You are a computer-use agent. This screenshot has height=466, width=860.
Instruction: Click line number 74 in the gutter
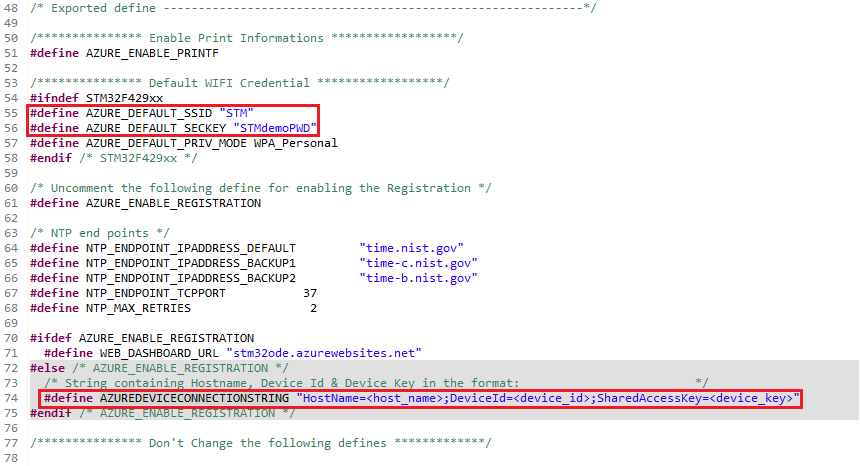tap(11, 398)
